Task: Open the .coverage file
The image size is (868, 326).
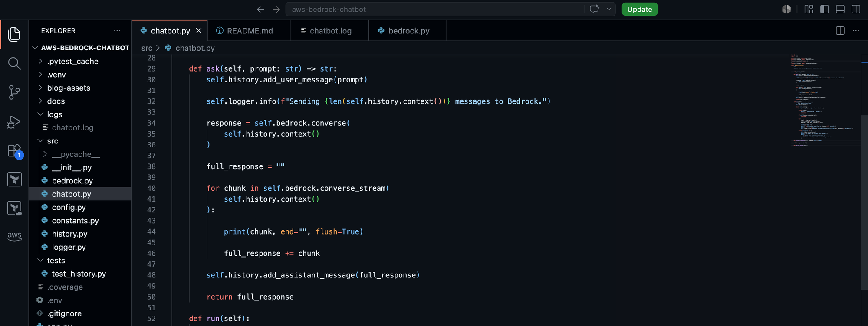Action: coord(80,287)
